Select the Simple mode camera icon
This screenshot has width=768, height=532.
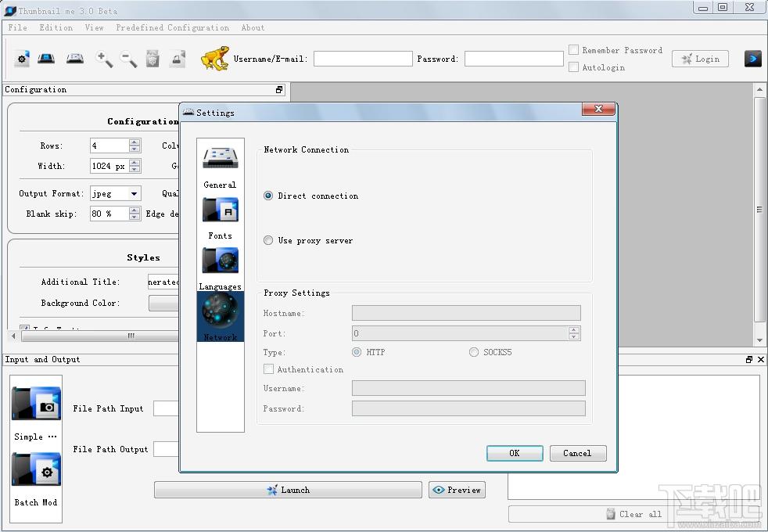(x=36, y=403)
